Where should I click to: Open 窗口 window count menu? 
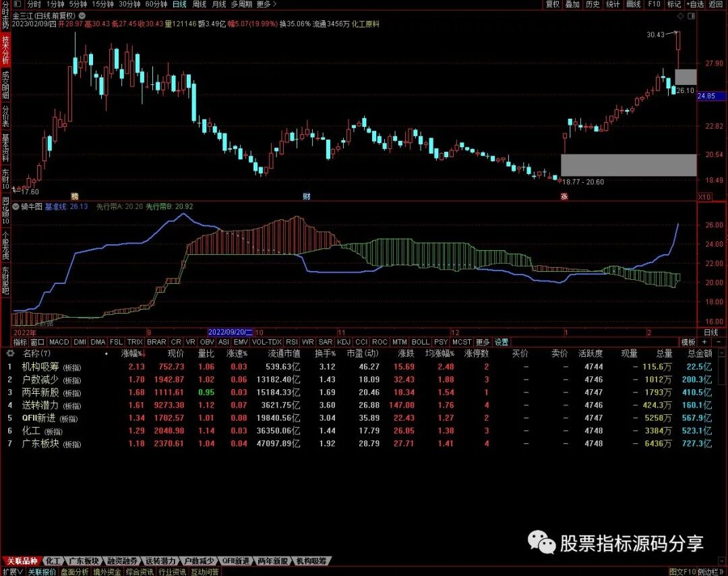37,342
